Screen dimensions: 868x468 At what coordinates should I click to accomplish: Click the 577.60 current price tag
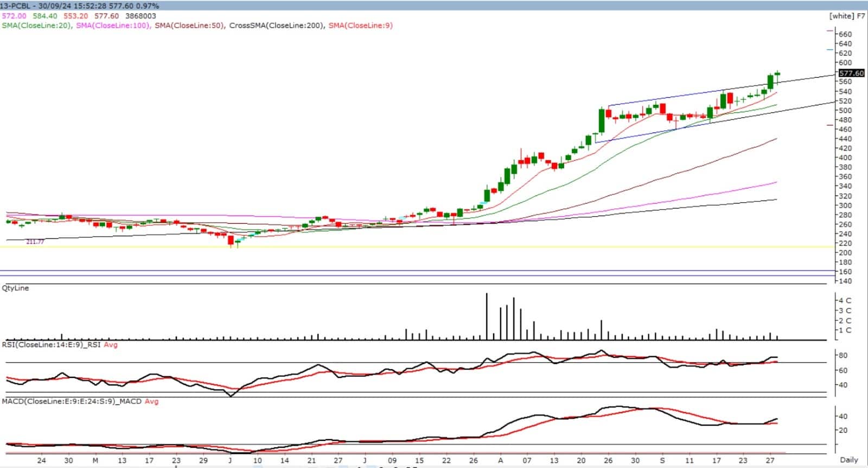(x=851, y=73)
